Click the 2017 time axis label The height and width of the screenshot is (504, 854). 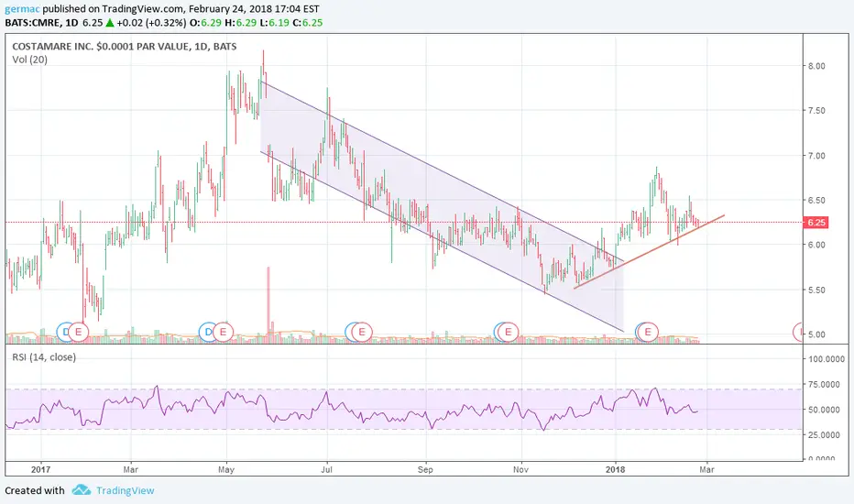pos(41,469)
